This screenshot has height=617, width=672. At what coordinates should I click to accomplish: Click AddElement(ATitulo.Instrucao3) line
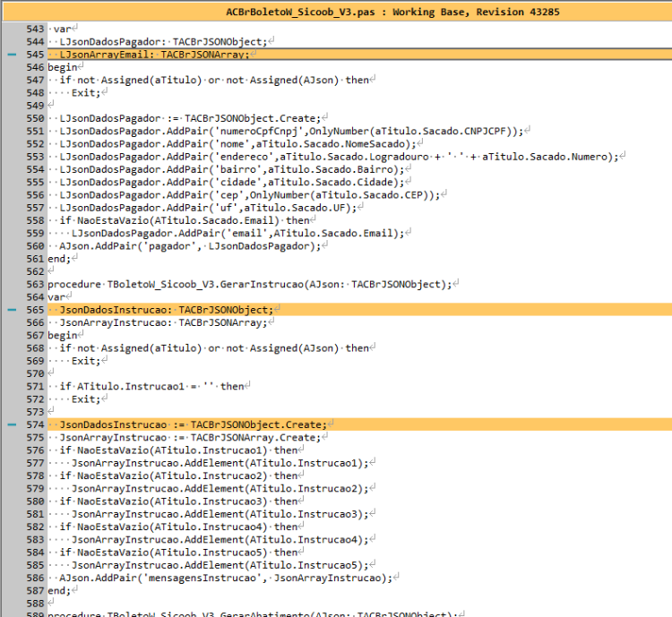pos(220,514)
